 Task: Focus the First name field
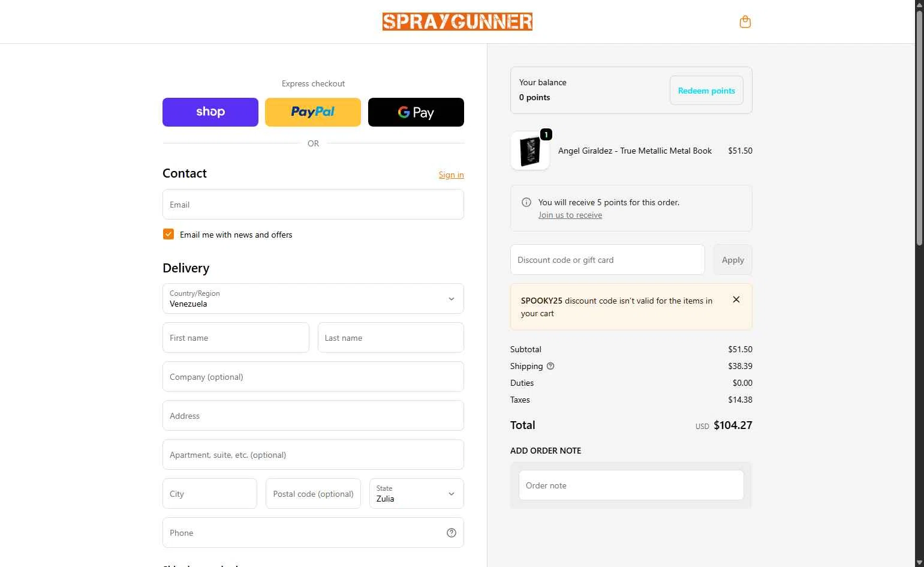point(236,338)
